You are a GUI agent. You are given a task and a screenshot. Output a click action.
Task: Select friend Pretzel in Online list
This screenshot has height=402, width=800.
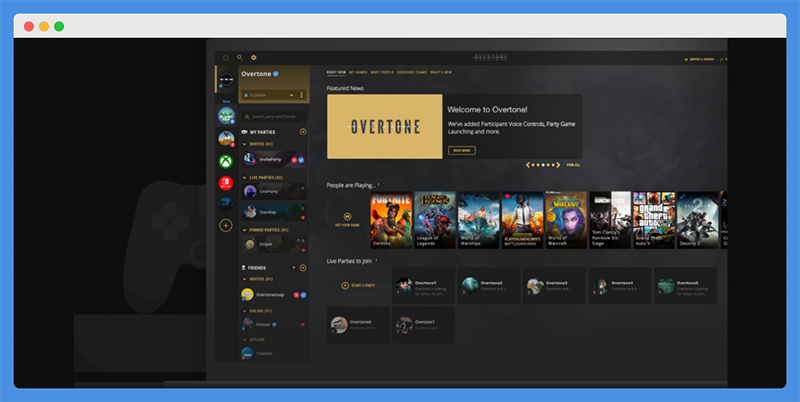274,324
